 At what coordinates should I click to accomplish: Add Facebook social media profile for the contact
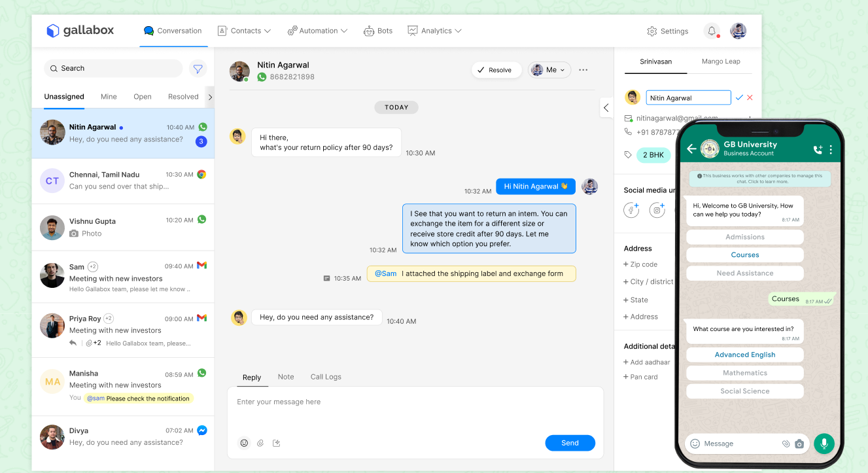point(631,209)
